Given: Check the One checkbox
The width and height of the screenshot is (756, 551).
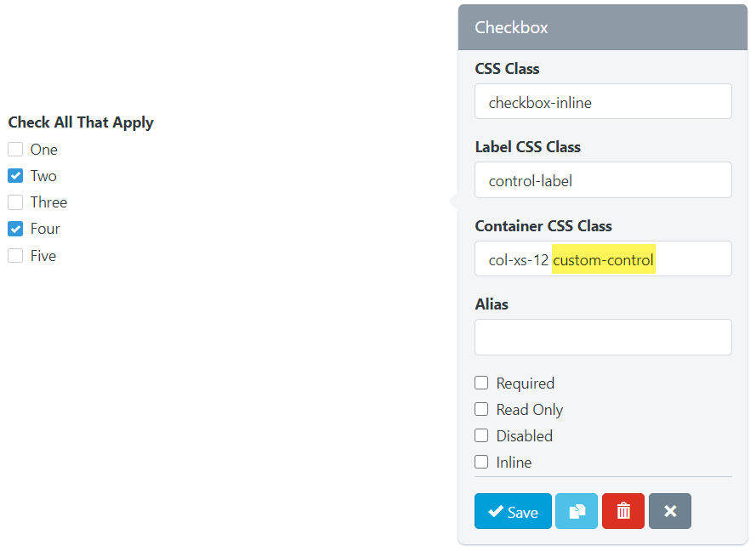Looking at the screenshot, I should [x=15, y=150].
